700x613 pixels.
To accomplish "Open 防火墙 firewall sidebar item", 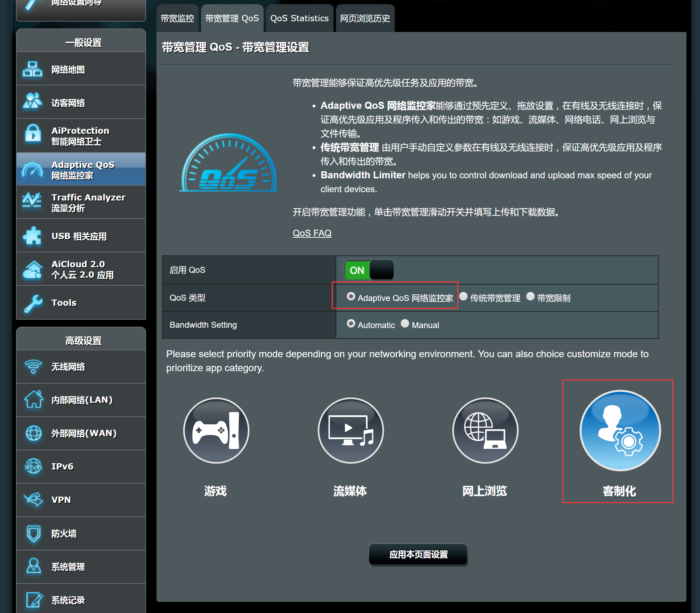I will (x=81, y=533).
